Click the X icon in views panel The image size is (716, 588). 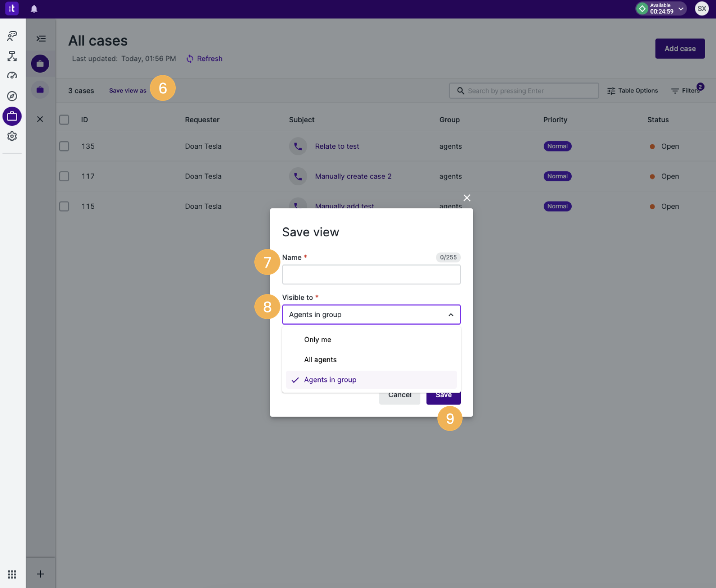coord(40,119)
